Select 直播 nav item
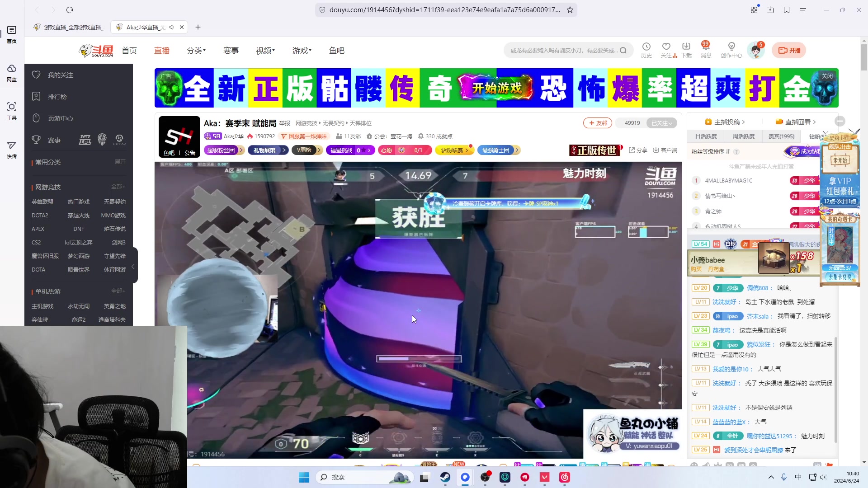Image resolution: width=868 pixels, height=488 pixels. (x=162, y=51)
